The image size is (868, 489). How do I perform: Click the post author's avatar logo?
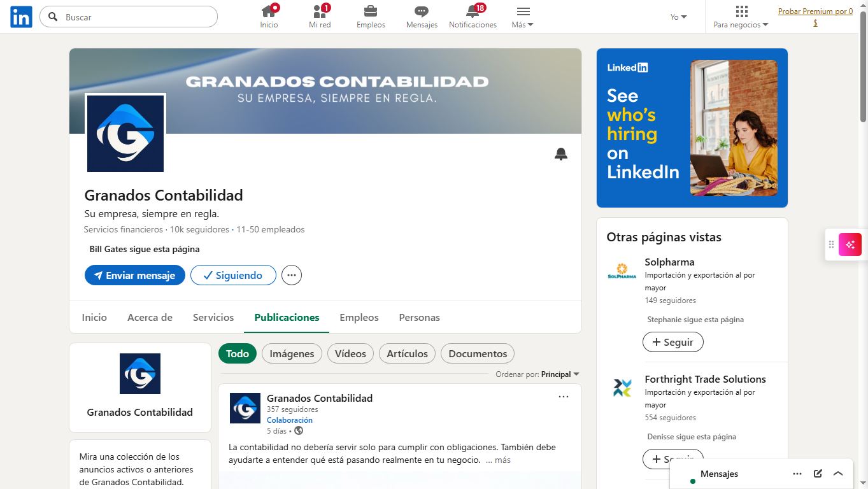pos(245,408)
